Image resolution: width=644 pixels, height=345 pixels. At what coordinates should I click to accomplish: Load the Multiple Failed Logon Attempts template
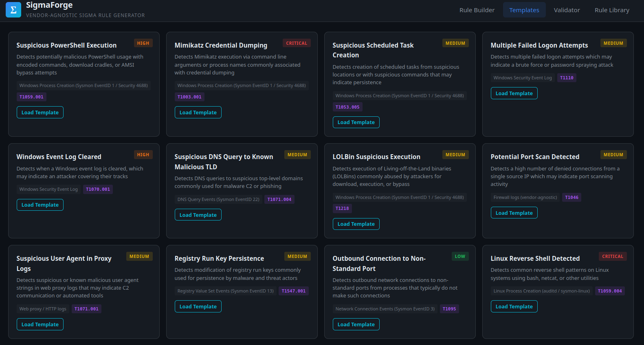point(514,94)
